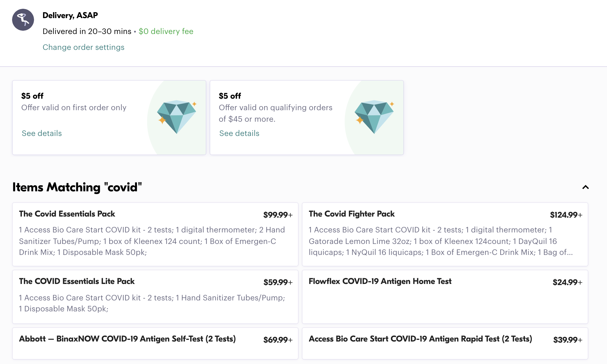Viewport: 607px width, 364px height.
Task: Collapse the Items Matching "covid" section
Action: [x=586, y=187]
